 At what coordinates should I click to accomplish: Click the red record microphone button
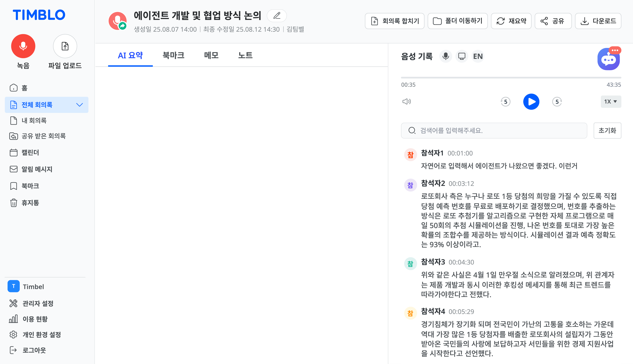coord(23,46)
